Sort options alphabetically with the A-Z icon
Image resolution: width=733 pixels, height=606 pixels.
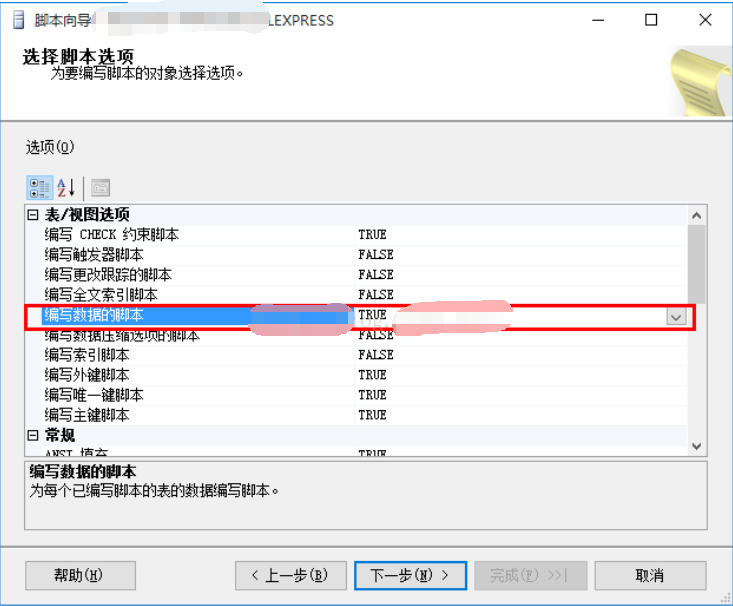(65, 187)
